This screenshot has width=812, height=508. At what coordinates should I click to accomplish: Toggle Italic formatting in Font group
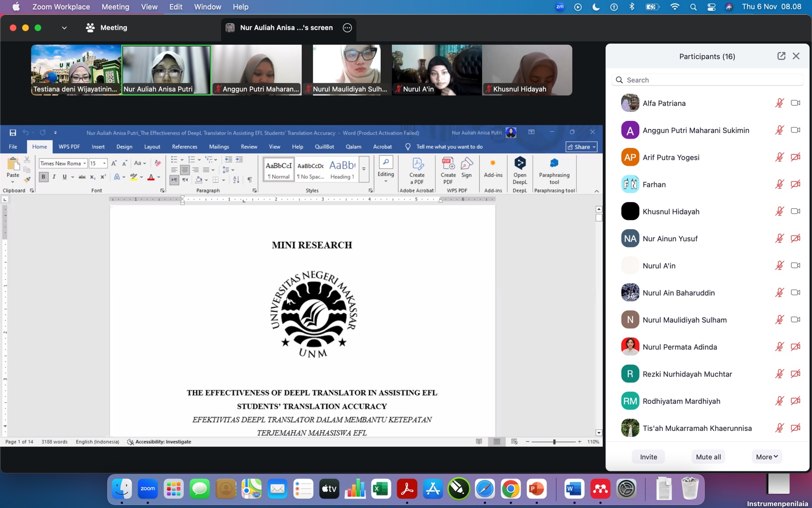click(x=54, y=177)
